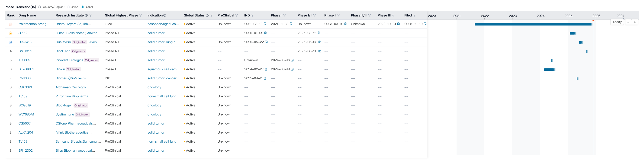644x163 pixels.
Task: Open the nasopharyngeal indication link
Action: 163,24
